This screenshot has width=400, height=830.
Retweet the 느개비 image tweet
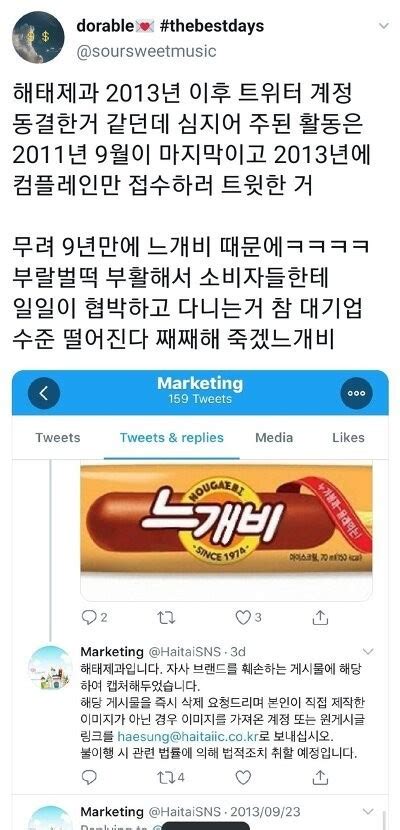click(x=166, y=617)
